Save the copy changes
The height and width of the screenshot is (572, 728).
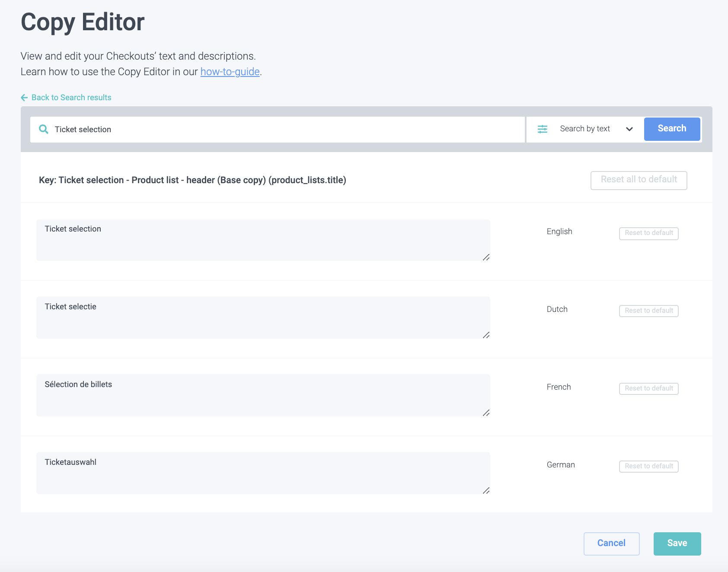pos(677,543)
